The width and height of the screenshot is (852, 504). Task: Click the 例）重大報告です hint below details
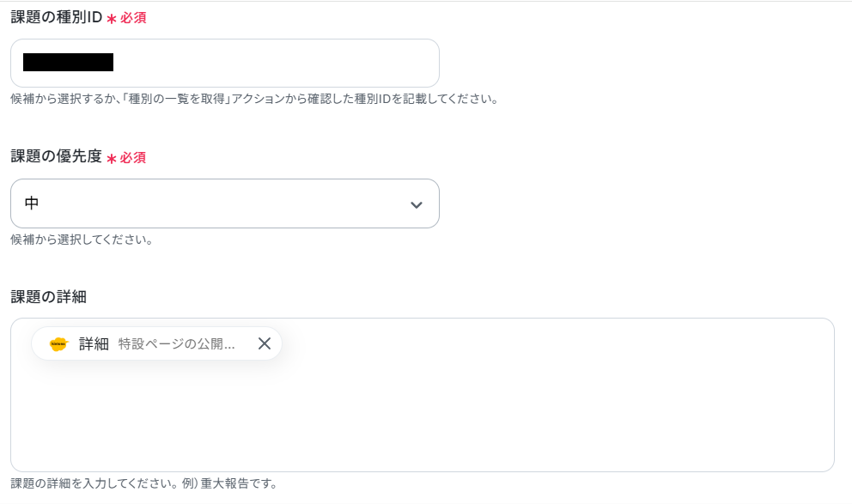[230, 483]
